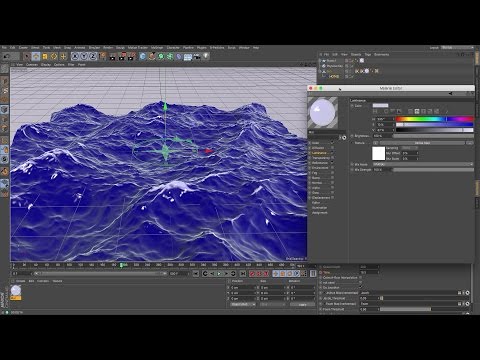Open the Edit Render Settings icon
Viewport: 480px width, 360px height.
[x=131, y=56]
